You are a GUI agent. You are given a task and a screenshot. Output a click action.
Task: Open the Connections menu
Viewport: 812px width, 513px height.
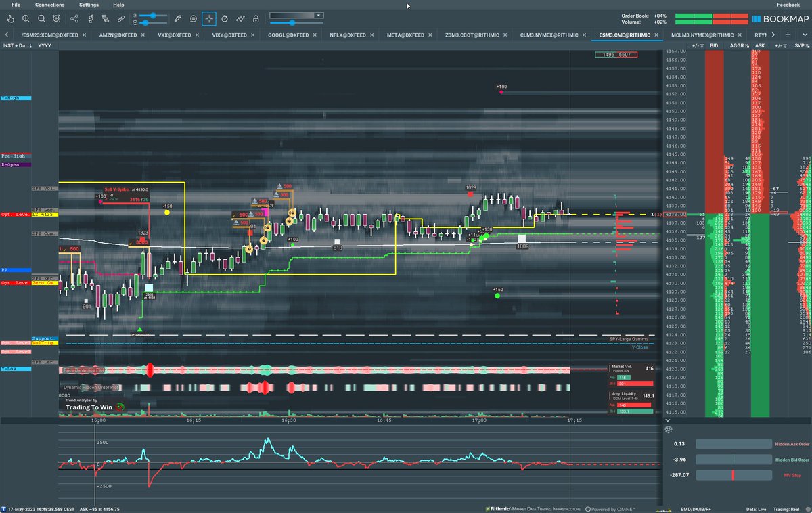tap(49, 5)
